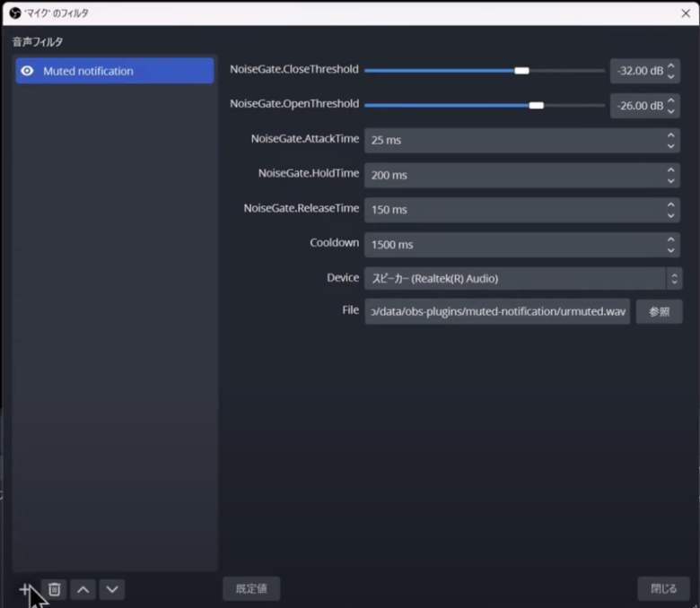
Task: Click the 参照 browse button for File
Action: [659, 311]
